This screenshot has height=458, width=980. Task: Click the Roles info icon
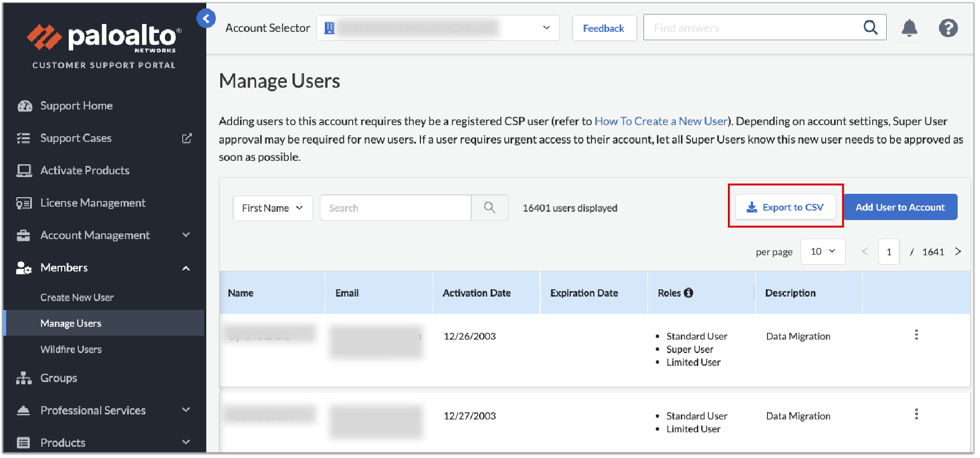pyautogui.click(x=689, y=293)
